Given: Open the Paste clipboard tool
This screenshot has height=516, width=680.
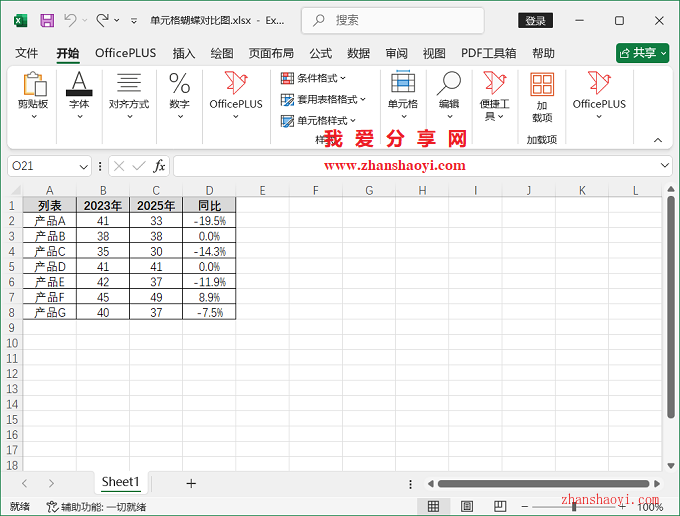Looking at the screenshot, I should (x=33, y=95).
